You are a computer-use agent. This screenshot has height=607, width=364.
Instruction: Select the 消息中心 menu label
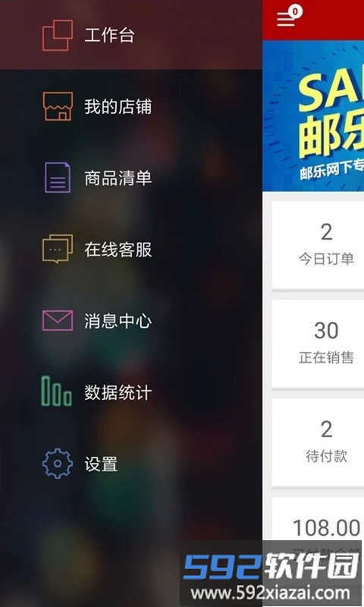[118, 321]
